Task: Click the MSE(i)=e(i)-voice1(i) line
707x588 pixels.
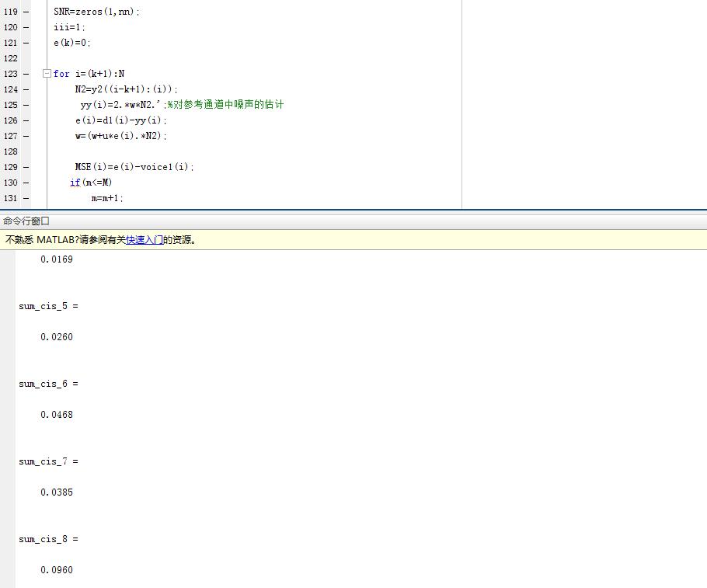Action: point(134,167)
